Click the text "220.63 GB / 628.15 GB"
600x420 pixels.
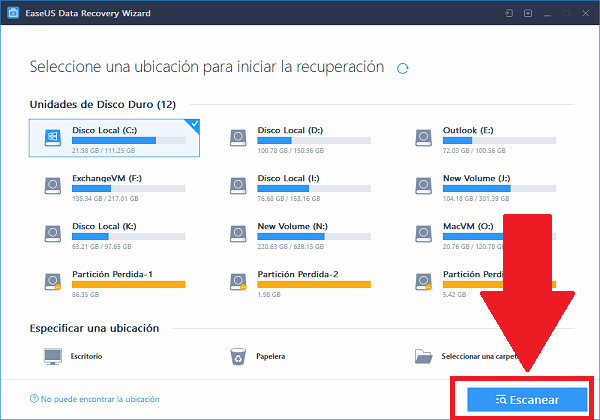click(x=290, y=247)
